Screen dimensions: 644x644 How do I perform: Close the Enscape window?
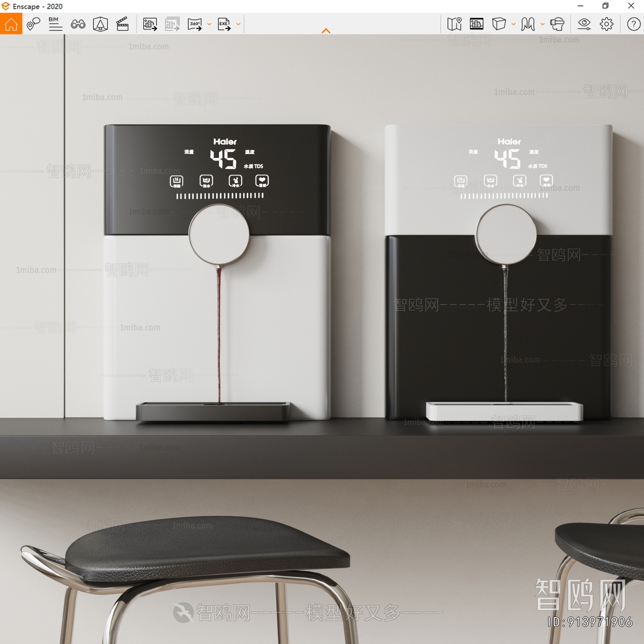coord(631,6)
